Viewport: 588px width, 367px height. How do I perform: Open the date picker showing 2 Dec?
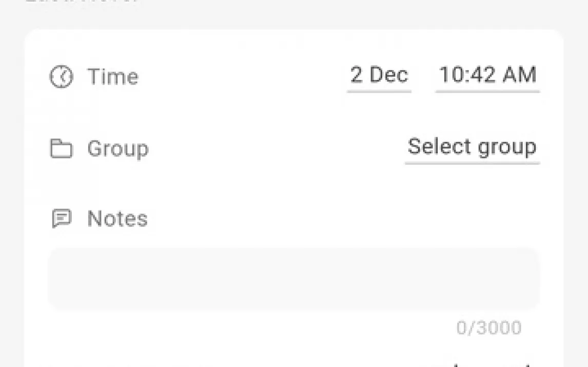tap(379, 75)
